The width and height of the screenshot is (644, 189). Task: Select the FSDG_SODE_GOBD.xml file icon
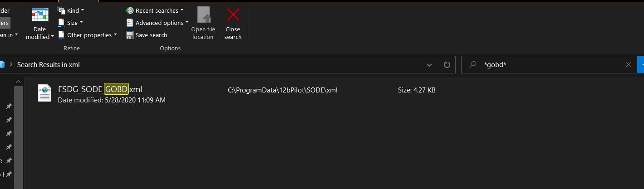point(44,93)
